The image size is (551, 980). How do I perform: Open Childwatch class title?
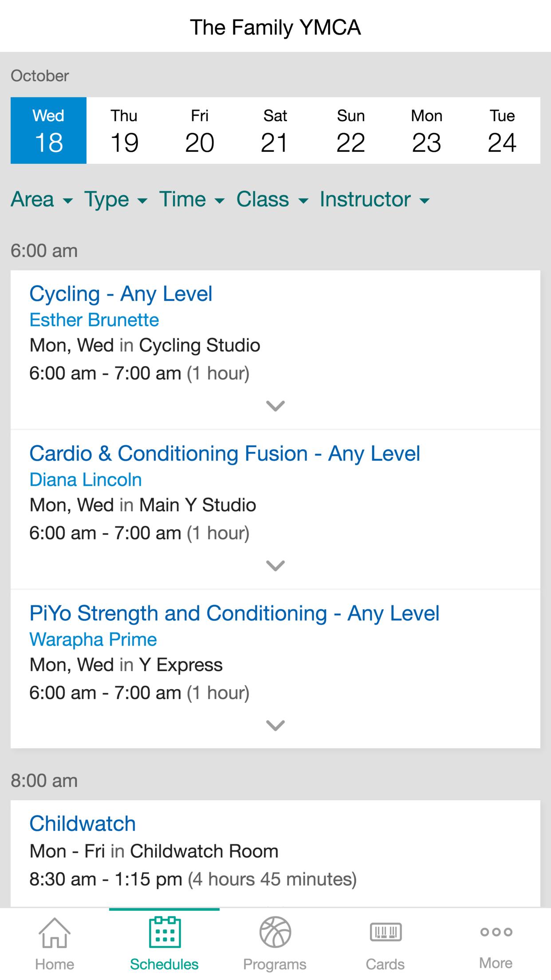pyautogui.click(x=83, y=824)
